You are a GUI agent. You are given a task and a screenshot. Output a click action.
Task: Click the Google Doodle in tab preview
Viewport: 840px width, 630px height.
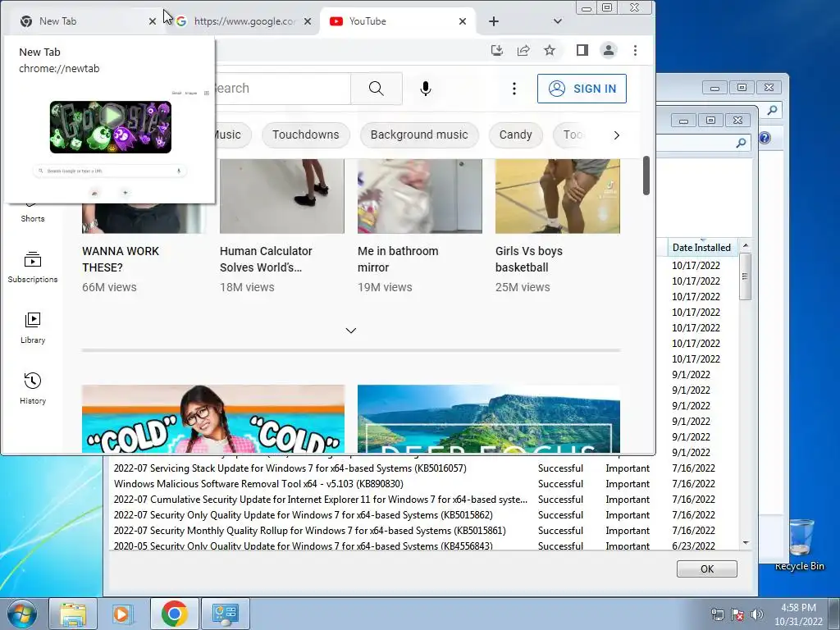click(x=111, y=127)
